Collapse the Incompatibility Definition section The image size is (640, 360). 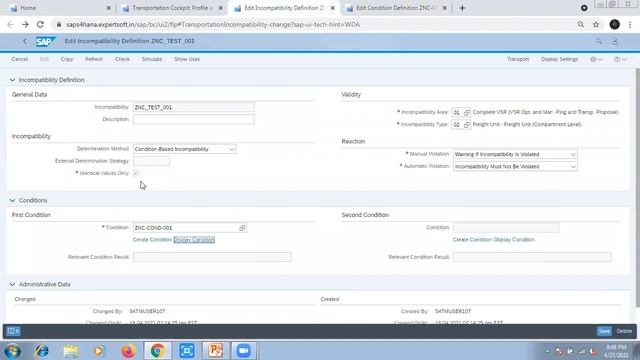click(x=12, y=80)
